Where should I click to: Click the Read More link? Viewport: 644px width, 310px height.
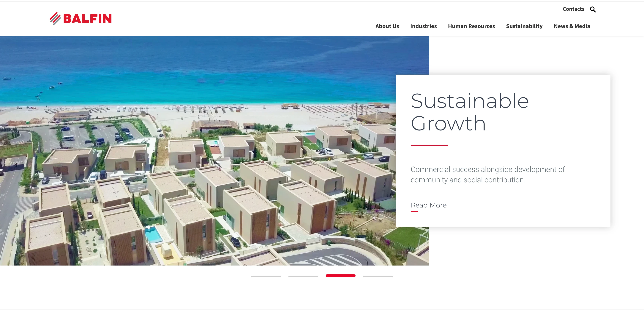(x=429, y=205)
